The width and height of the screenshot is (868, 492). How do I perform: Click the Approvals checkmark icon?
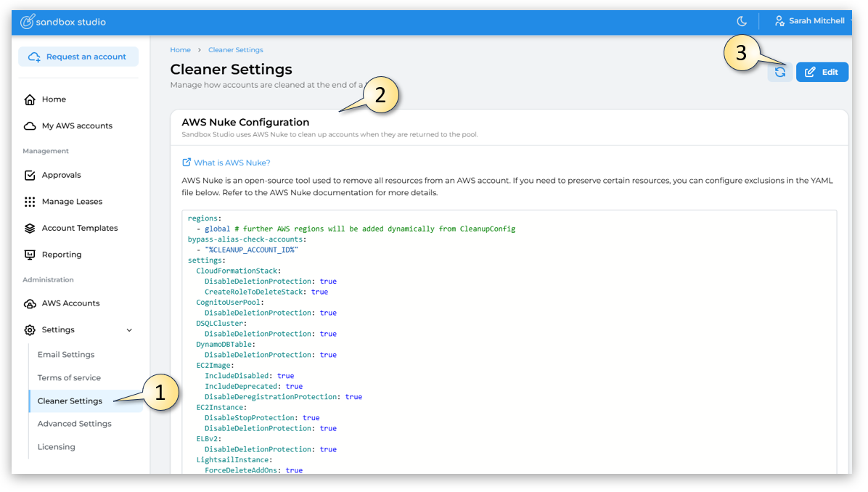[x=30, y=176]
